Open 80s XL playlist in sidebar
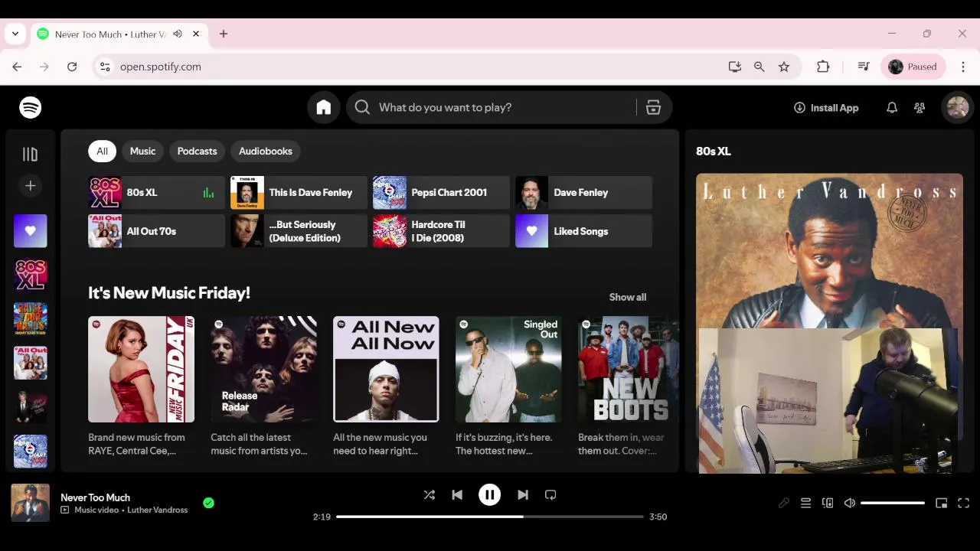The width and height of the screenshot is (980, 551). tap(31, 275)
